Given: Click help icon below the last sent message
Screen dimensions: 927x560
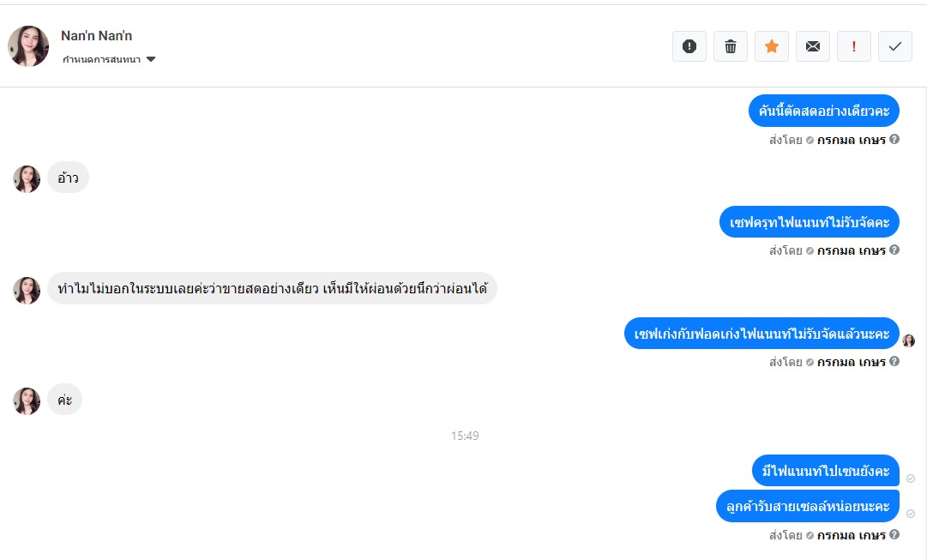Looking at the screenshot, I should point(894,535).
